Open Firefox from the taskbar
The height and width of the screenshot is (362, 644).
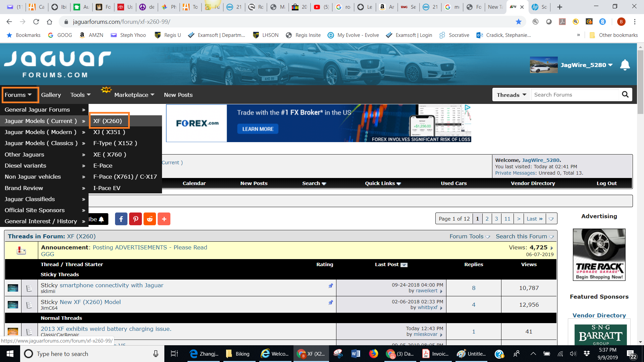(373, 354)
